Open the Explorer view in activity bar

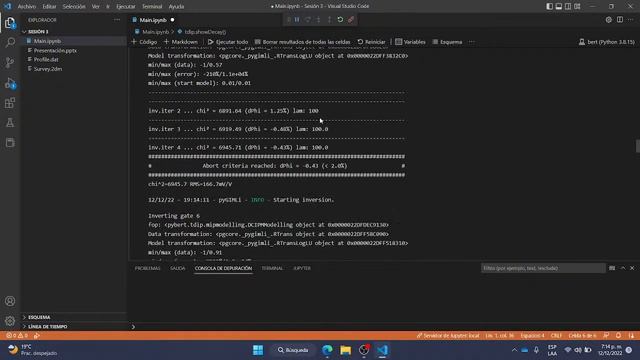pos(10,23)
